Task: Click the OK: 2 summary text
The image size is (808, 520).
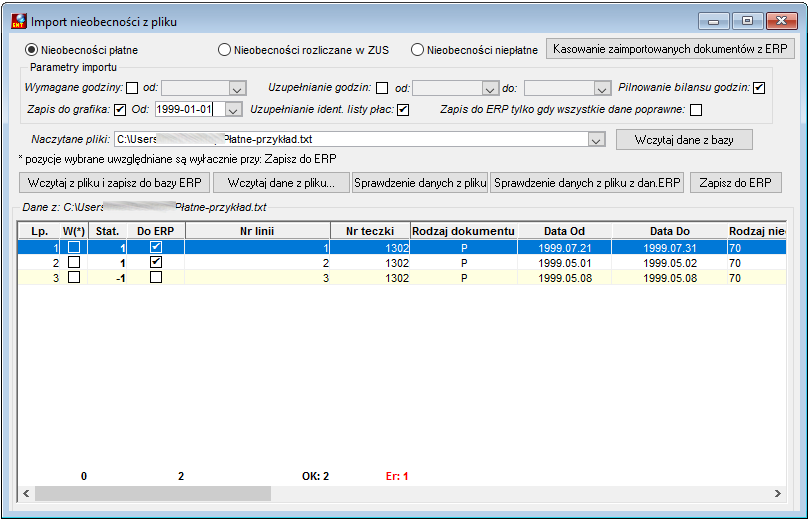Action: pos(315,476)
